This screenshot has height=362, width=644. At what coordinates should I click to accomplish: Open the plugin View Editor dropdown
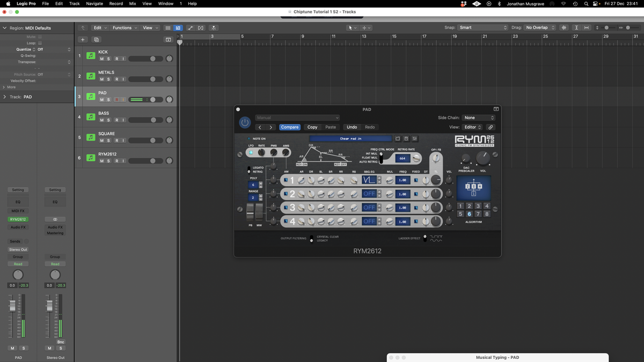click(x=473, y=127)
